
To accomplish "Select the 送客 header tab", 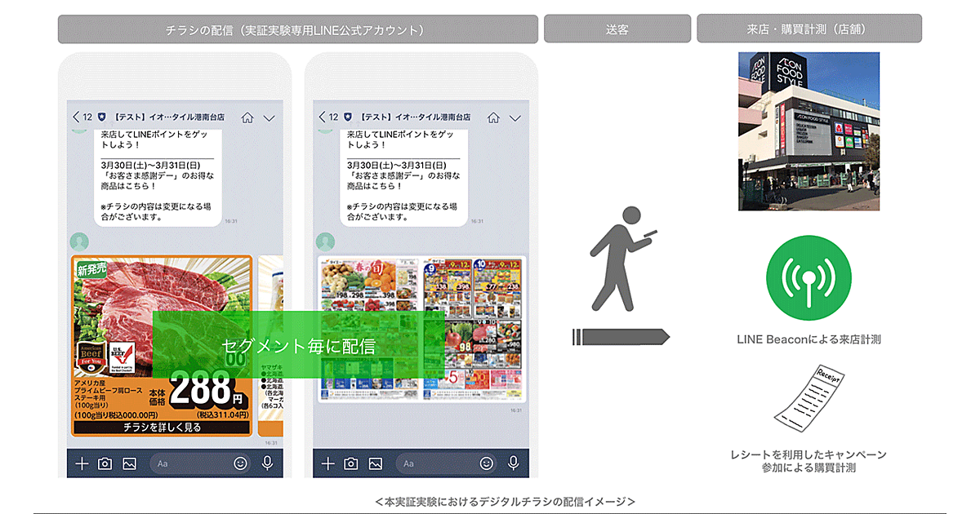I will [x=617, y=29].
